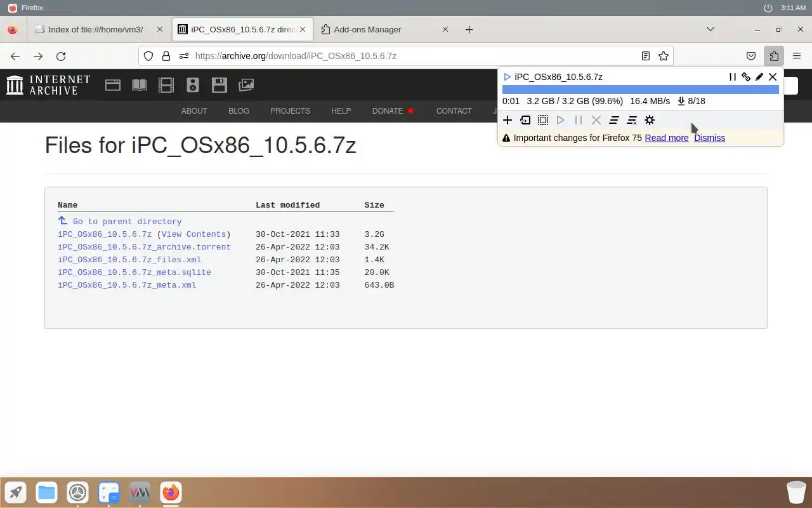Close the Index of file tab
The image size is (812, 508).
point(160,29)
